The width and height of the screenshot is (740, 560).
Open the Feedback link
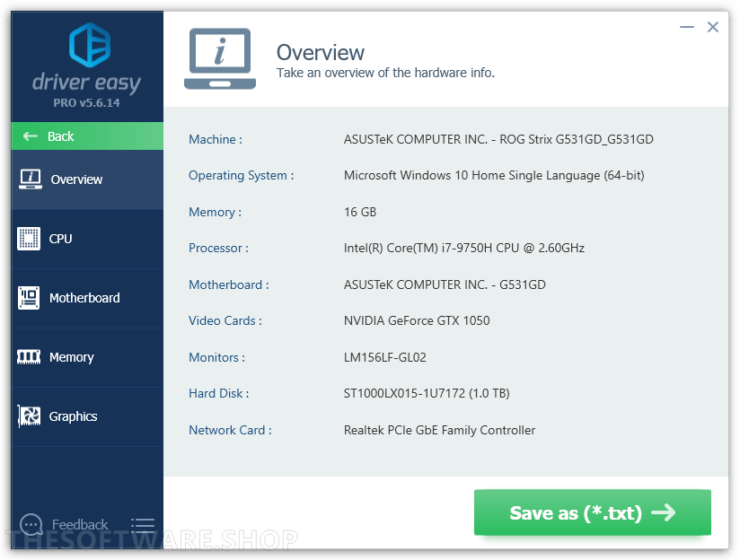pos(80,525)
